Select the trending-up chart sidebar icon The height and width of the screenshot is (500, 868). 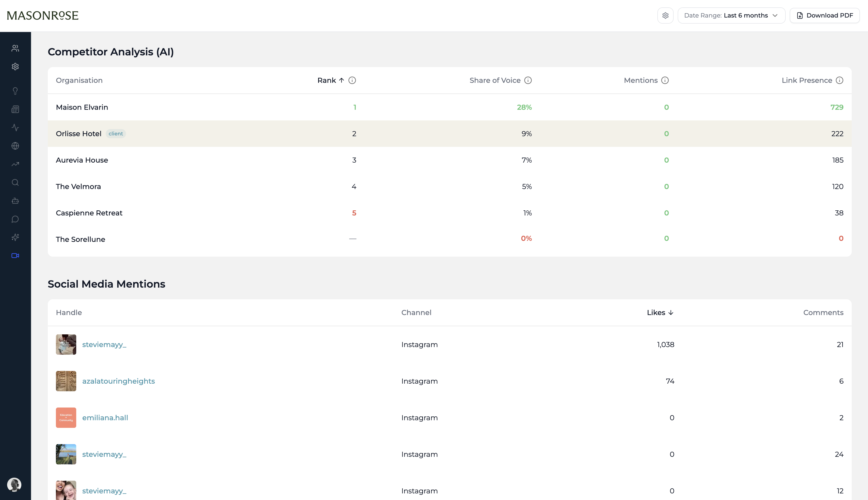click(x=15, y=164)
